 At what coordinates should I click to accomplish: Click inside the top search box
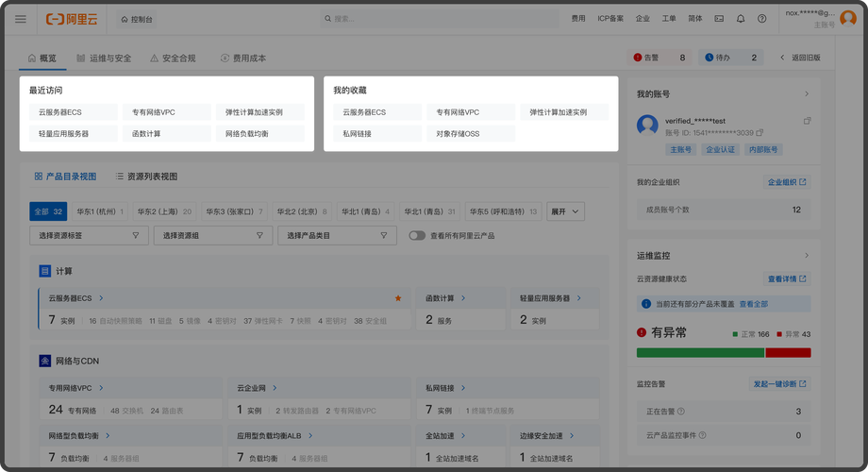440,18
